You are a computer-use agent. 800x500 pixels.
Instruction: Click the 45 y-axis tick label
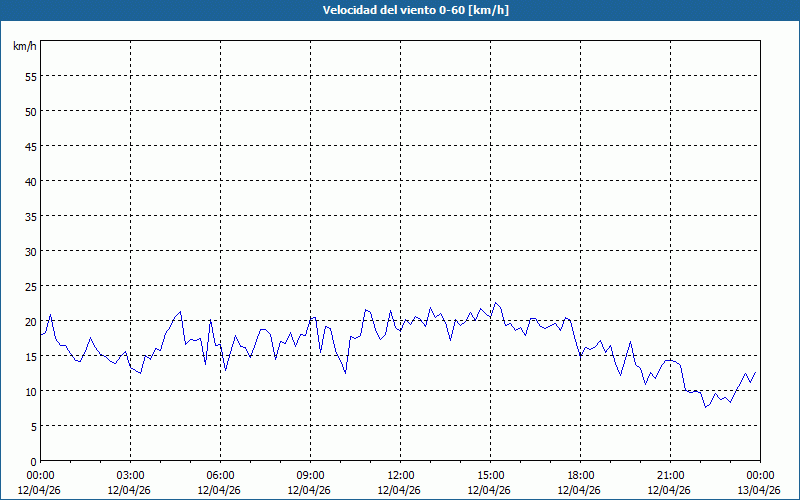tap(30, 146)
